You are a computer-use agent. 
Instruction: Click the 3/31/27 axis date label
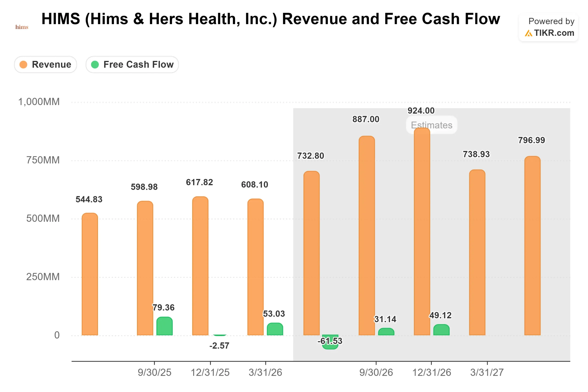487,373
